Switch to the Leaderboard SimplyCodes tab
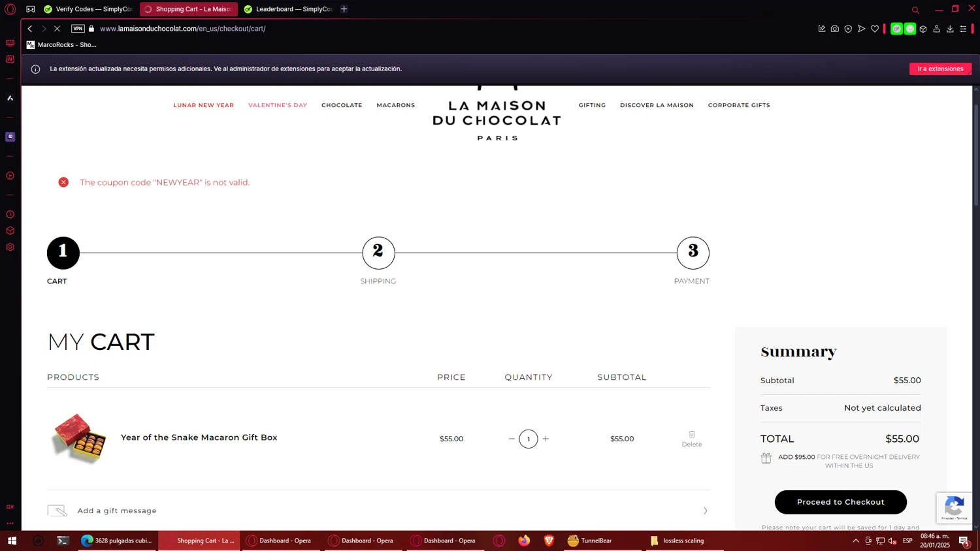980x551 pixels. pyautogui.click(x=288, y=9)
